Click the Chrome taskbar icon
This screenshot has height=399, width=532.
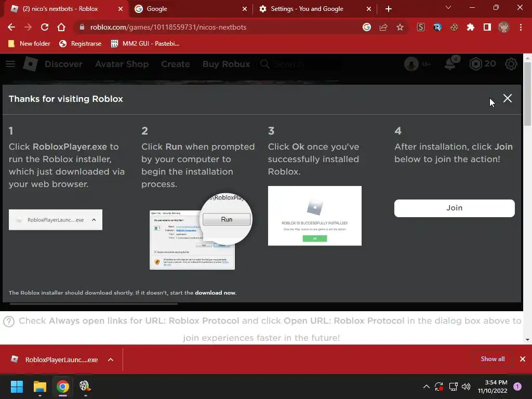tap(62, 387)
